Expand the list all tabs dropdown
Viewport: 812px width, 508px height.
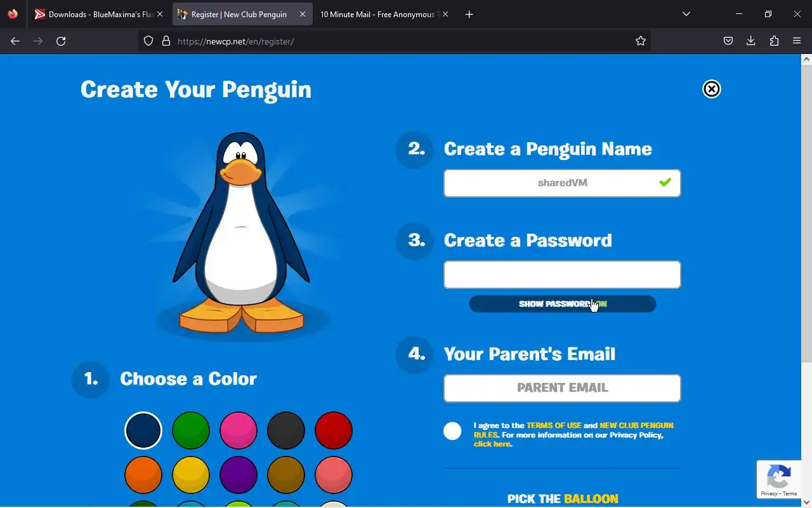(x=686, y=14)
